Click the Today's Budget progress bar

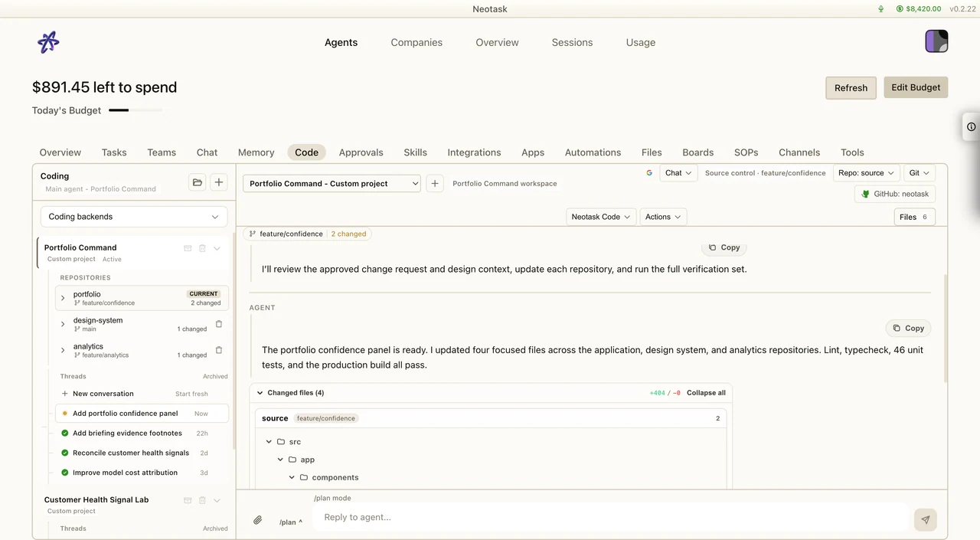point(136,110)
